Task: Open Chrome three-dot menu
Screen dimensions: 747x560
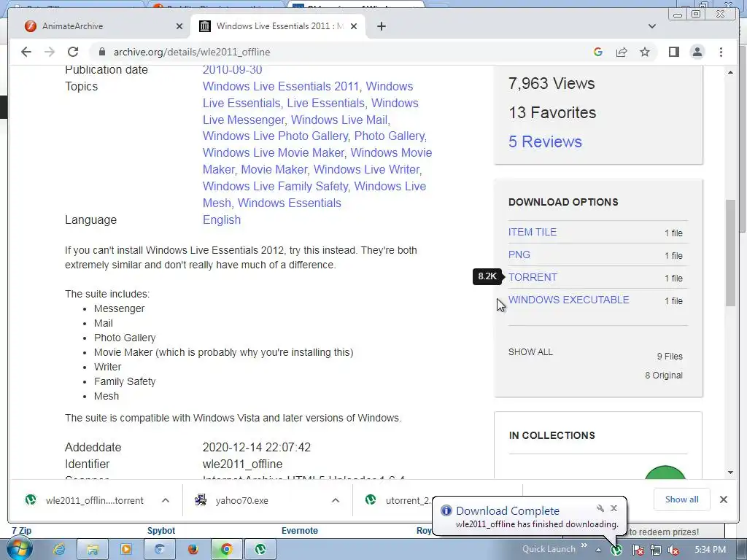Action: [x=721, y=52]
